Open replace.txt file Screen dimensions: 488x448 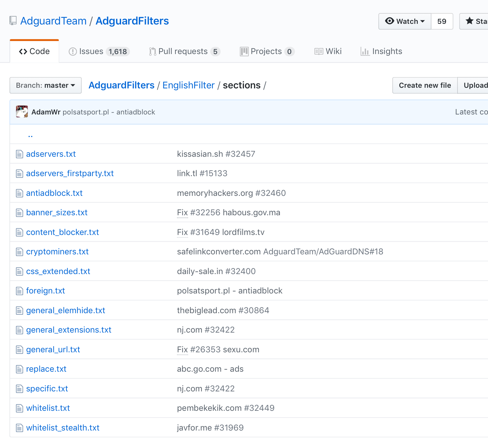point(46,369)
